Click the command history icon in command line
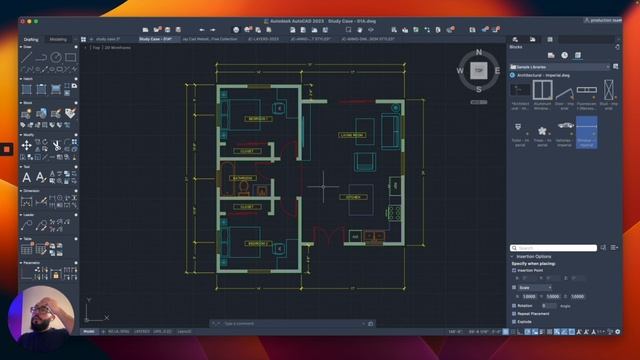This screenshot has height=360, width=640. (371, 324)
